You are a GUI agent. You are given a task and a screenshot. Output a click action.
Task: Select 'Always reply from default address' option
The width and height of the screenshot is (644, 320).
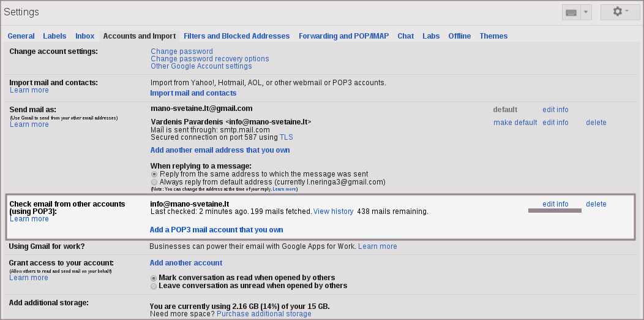point(154,182)
